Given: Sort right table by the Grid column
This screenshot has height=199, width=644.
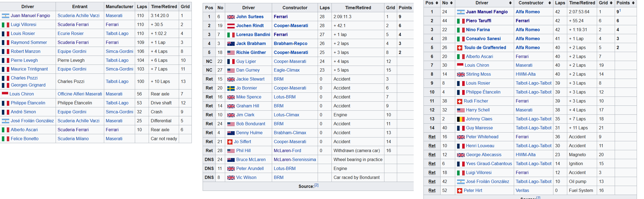Looking at the screenshot, I should 611,3.
